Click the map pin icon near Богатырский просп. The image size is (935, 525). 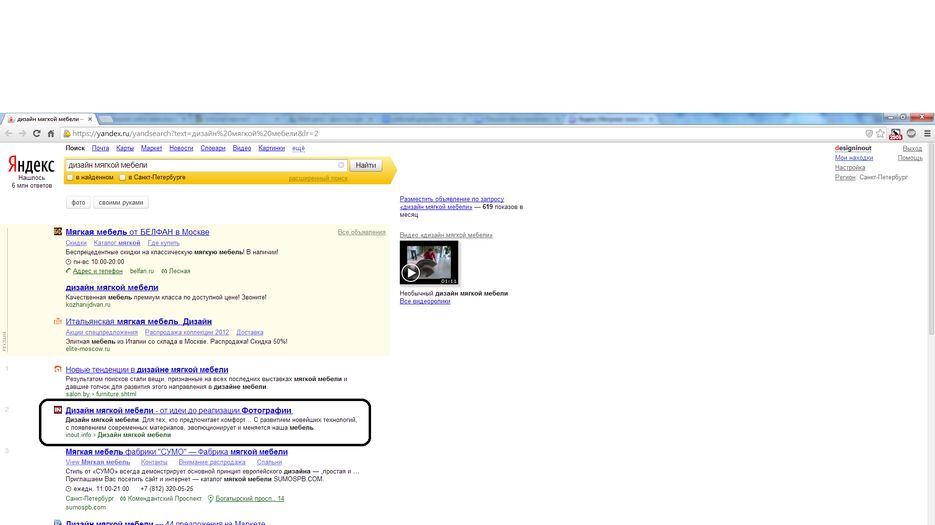pyautogui.click(x=210, y=499)
